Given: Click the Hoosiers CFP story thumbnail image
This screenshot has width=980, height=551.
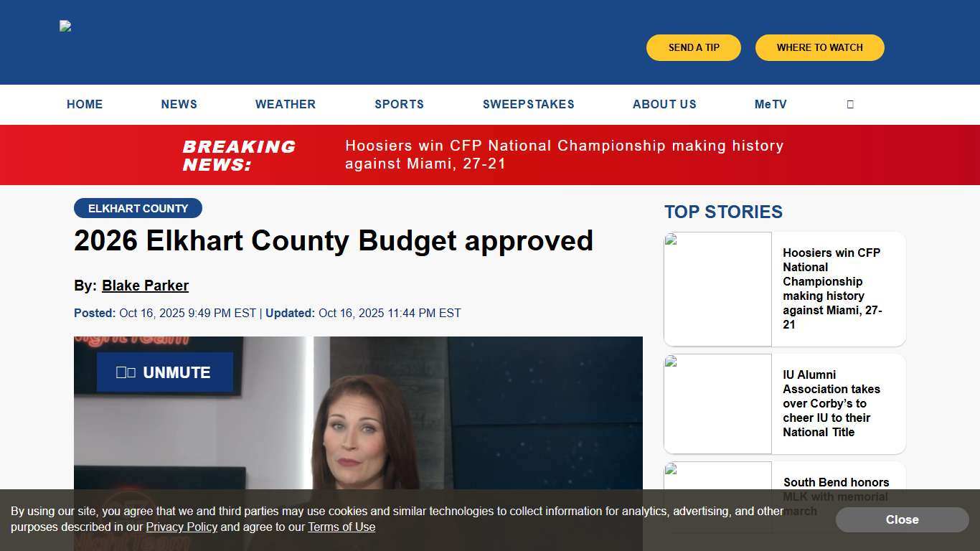Looking at the screenshot, I should tap(717, 288).
